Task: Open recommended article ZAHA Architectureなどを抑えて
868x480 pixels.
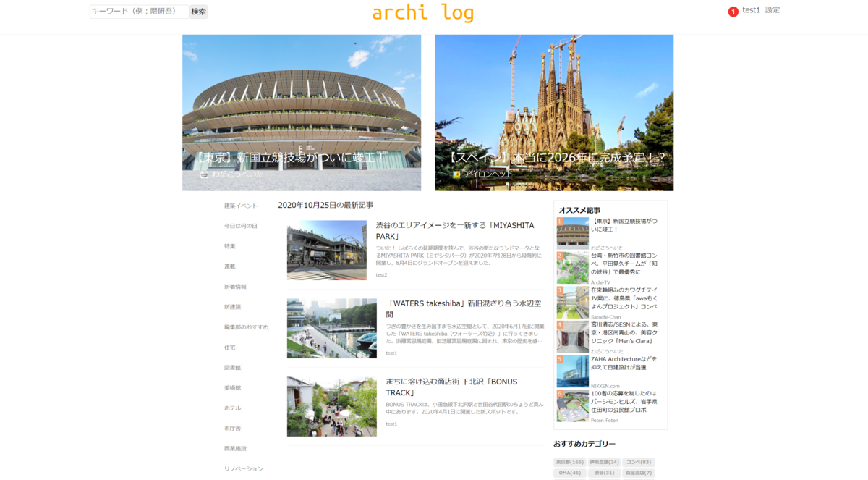Action: click(624, 363)
